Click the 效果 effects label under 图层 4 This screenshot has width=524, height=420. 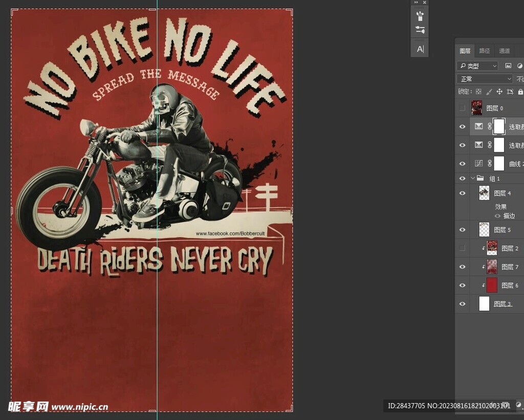point(500,207)
